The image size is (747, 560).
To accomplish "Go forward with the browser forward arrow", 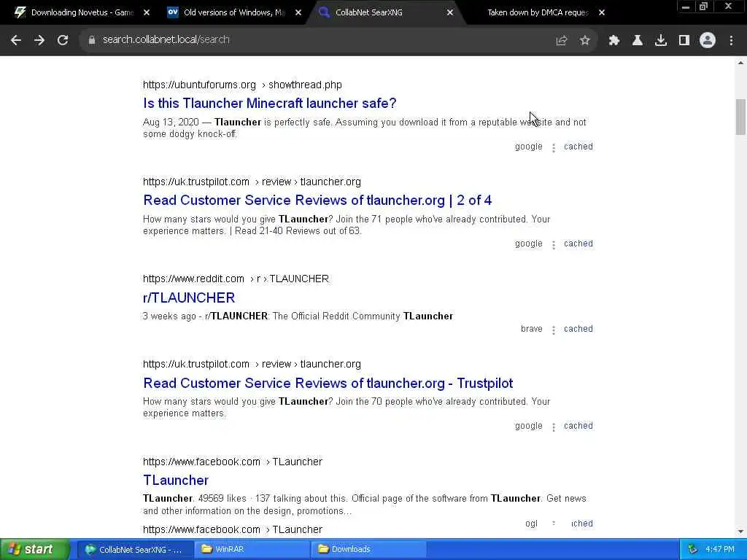I will (39, 41).
